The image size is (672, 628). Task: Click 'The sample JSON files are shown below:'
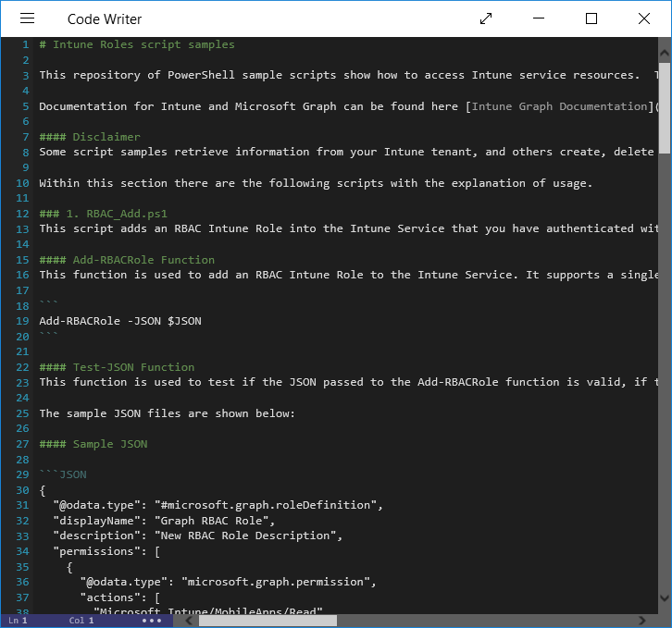168,413
